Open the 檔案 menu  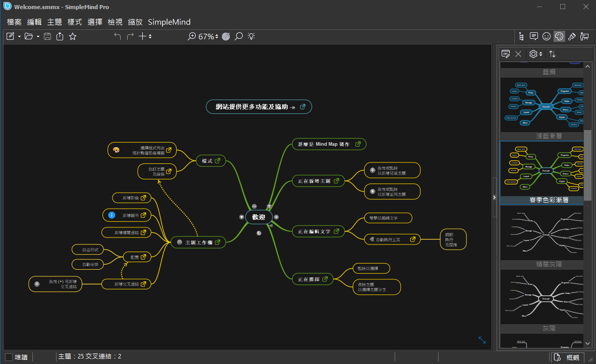(x=14, y=22)
